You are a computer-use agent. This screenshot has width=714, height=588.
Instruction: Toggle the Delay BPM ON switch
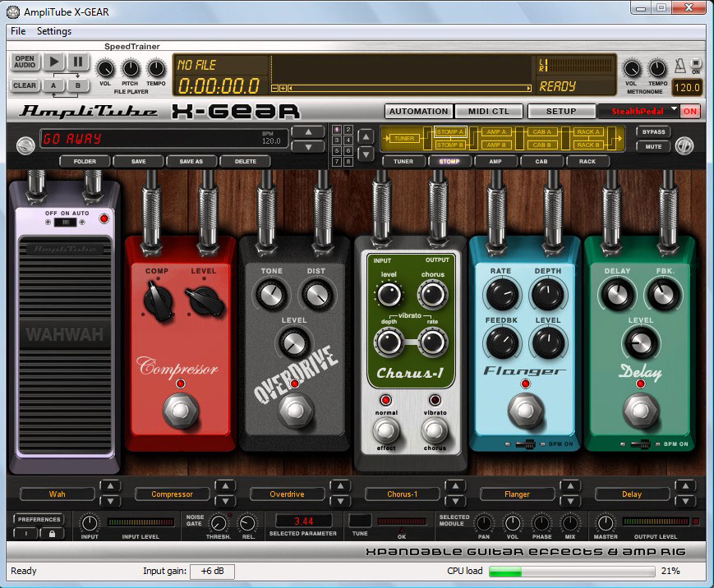(x=639, y=444)
